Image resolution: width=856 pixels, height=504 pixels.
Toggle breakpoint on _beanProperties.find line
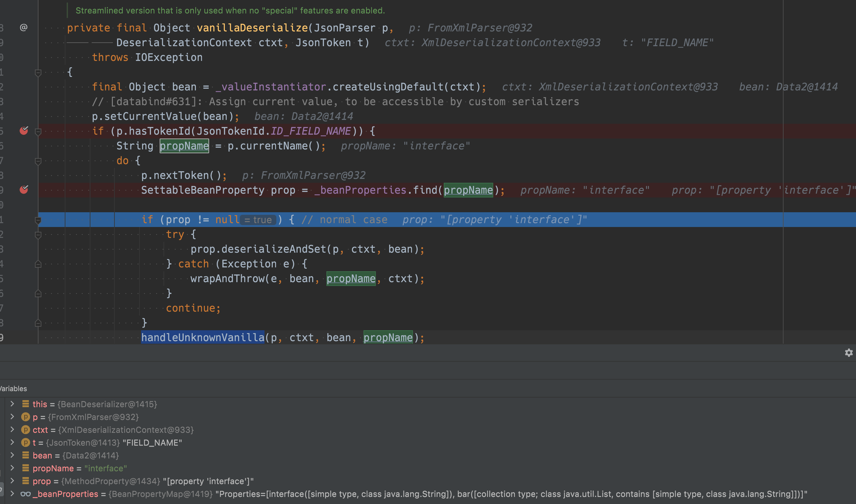coord(24,189)
